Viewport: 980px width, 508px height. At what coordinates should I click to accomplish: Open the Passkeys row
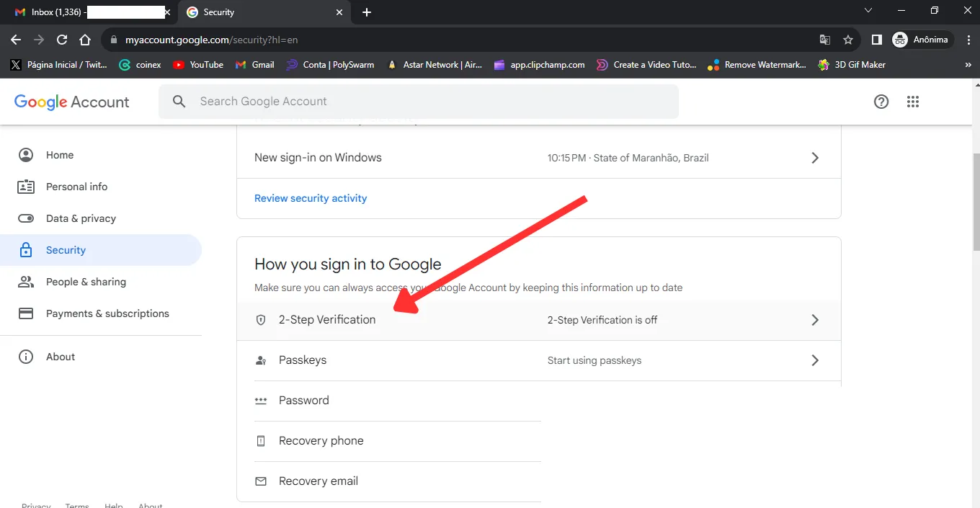[x=539, y=360]
